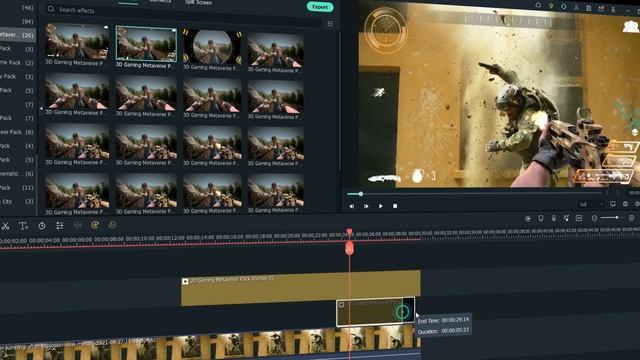
Task: Take a snapshot with the camera icon
Action: pyautogui.click(x=625, y=204)
